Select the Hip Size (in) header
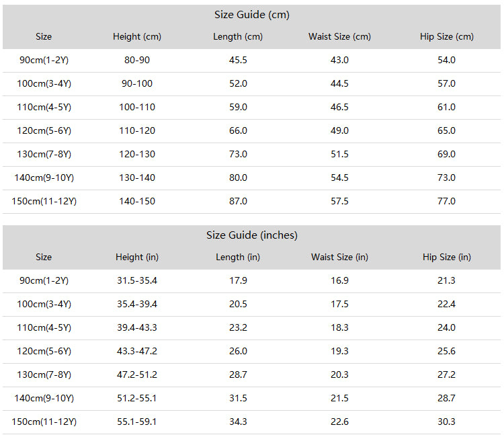The image size is (504, 437). tap(446, 257)
